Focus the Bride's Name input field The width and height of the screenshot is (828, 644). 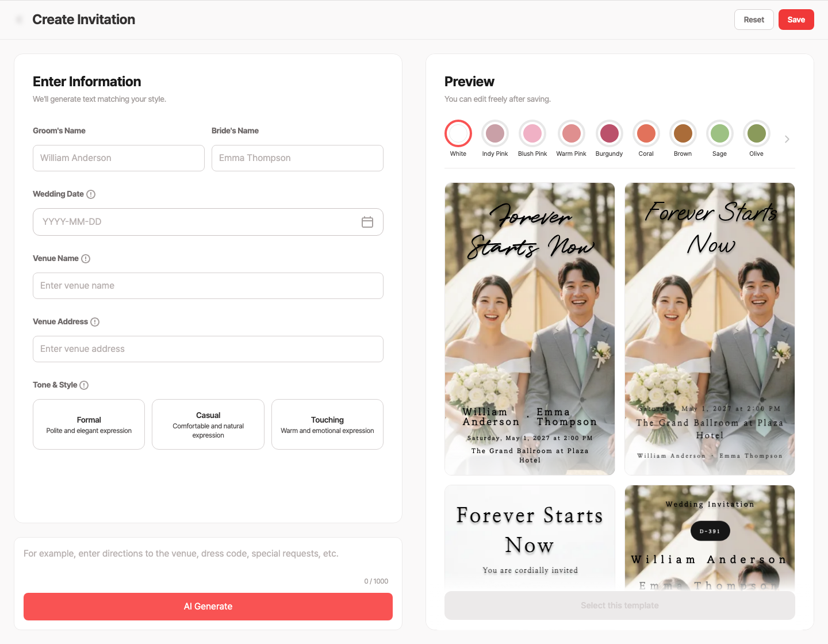coord(297,158)
